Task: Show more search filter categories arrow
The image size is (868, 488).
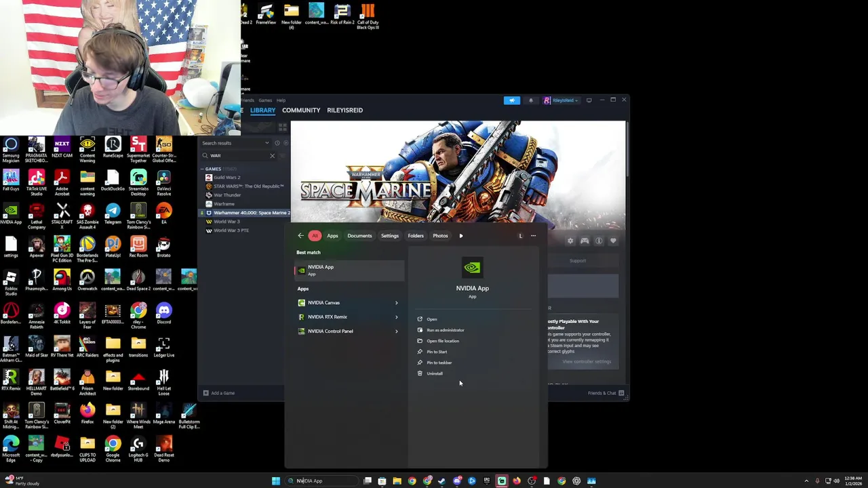Action: point(461,236)
